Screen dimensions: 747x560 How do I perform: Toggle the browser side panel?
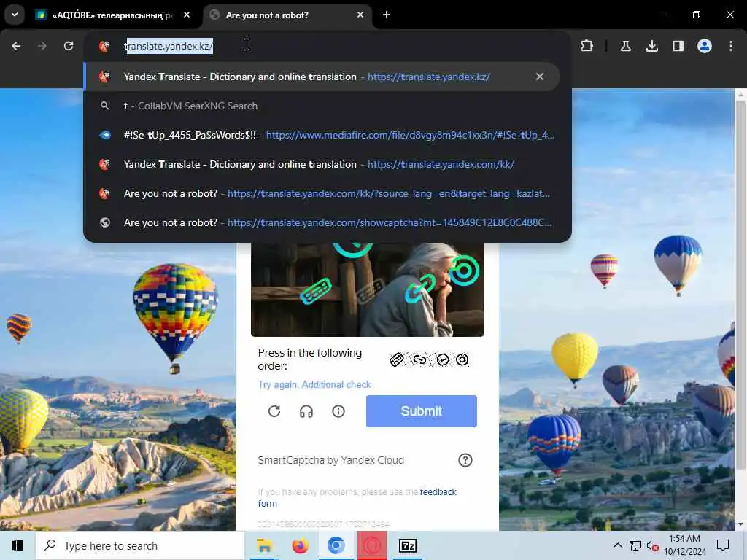tap(678, 46)
